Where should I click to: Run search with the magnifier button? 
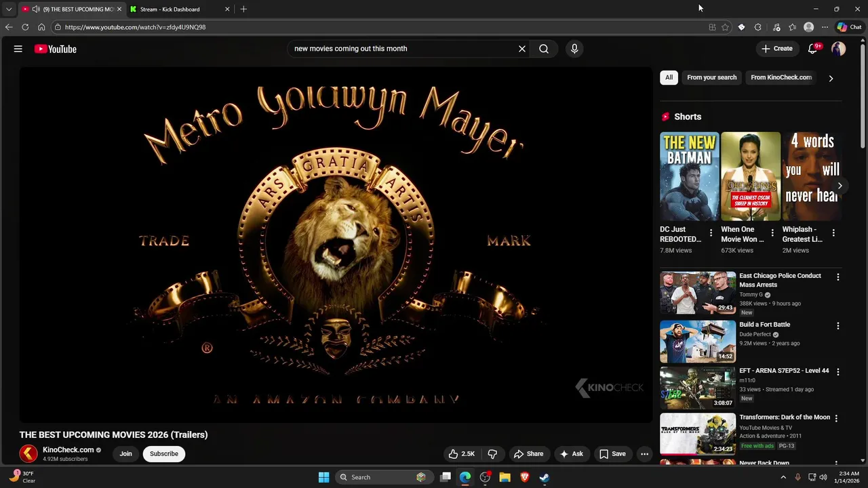click(544, 49)
